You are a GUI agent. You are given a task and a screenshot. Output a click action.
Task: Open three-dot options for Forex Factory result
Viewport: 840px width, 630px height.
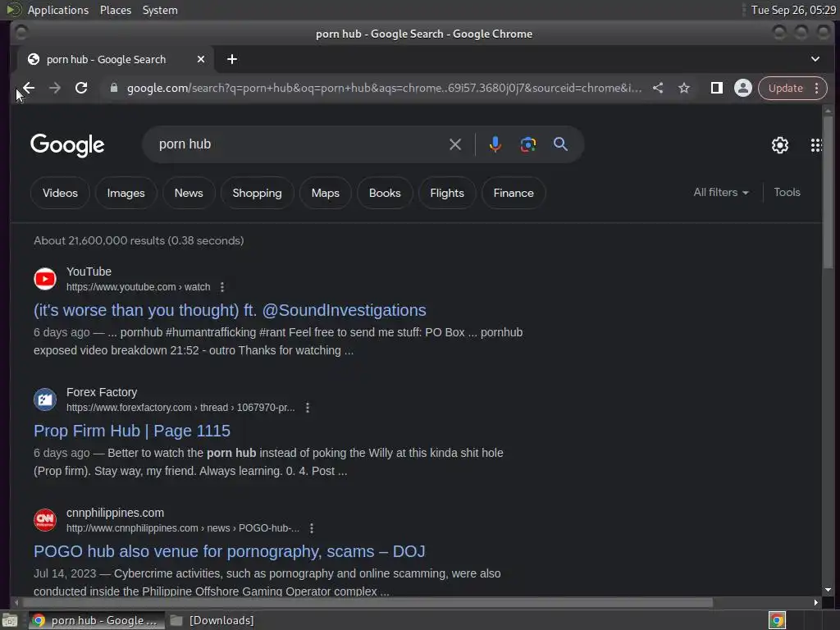(x=308, y=408)
